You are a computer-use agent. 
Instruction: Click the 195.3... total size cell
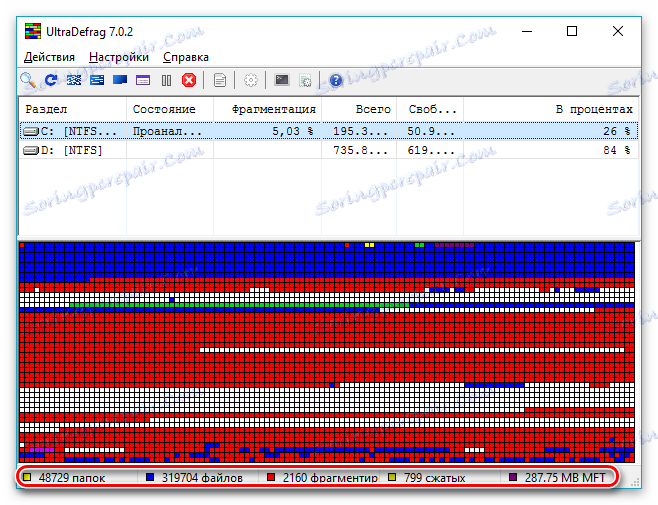(360, 131)
